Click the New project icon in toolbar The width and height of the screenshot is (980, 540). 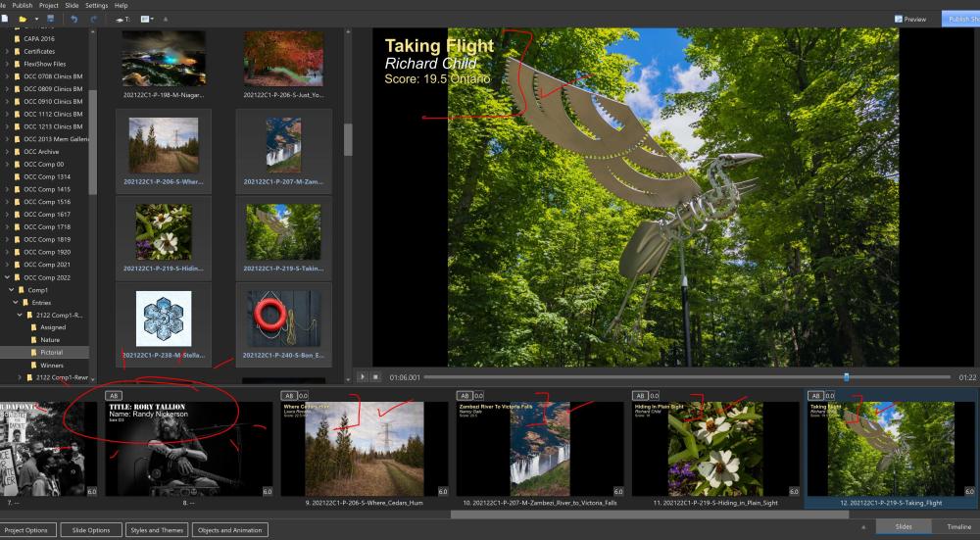tap(4, 19)
